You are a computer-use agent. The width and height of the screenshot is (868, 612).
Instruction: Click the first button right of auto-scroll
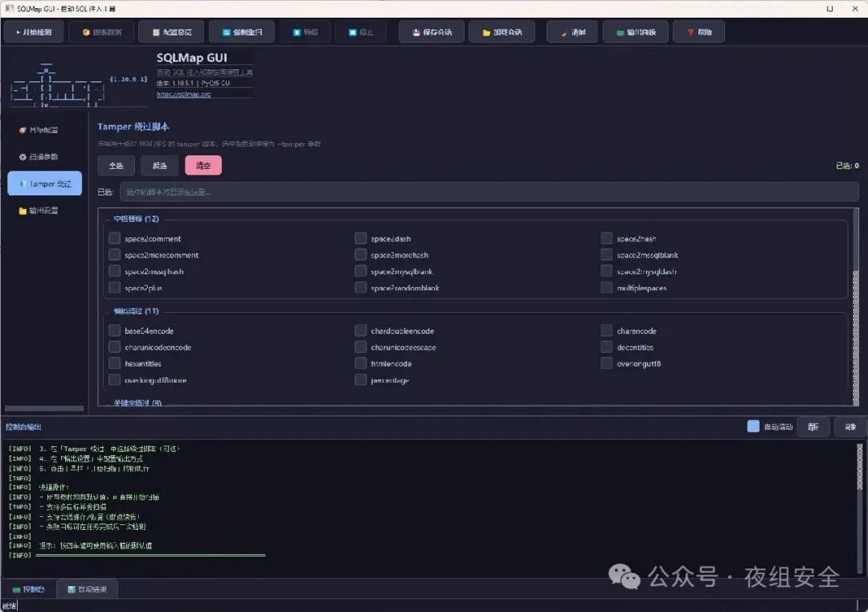click(x=813, y=426)
